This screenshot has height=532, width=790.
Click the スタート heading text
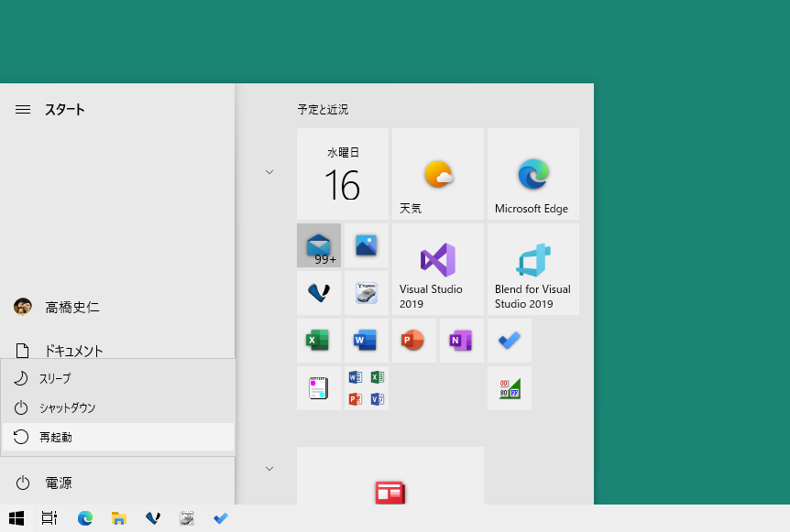pyautogui.click(x=65, y=109)
